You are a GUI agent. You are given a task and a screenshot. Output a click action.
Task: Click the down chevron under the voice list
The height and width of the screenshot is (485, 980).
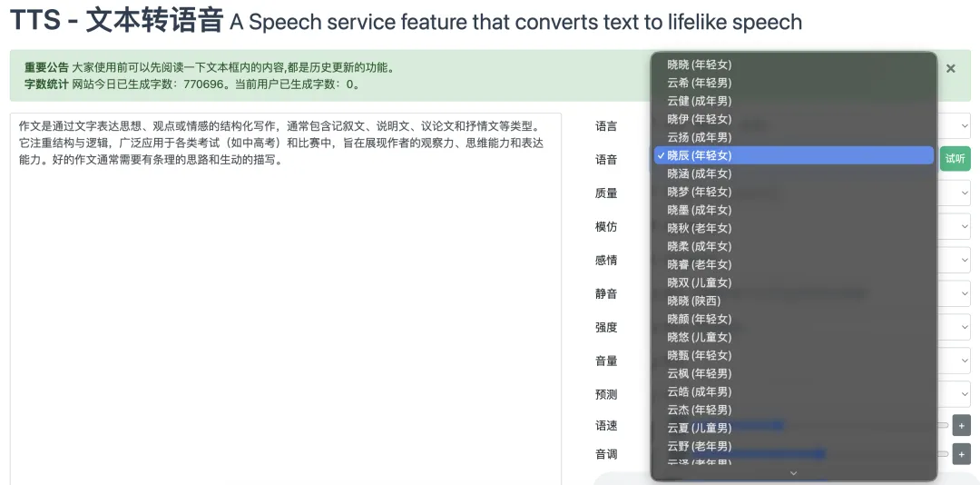click(x=793, y=472)
